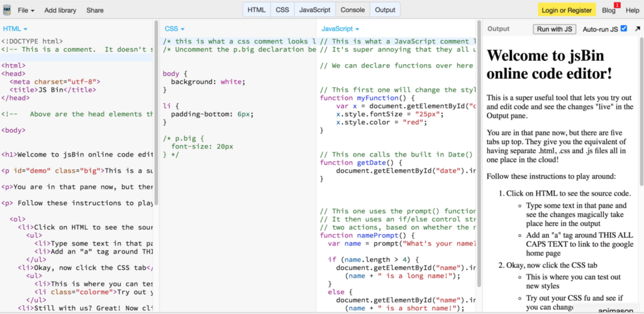Click the '<meta charset="utf-8">' line

tap(55, 82)
